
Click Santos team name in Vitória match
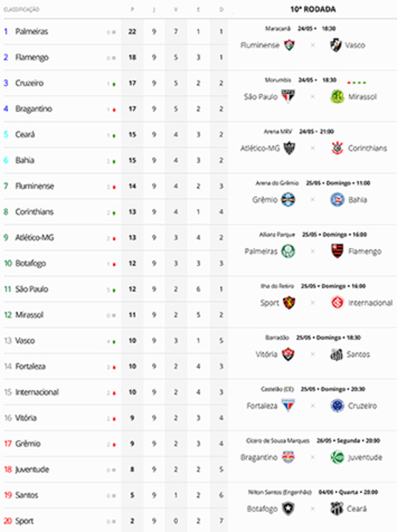point(358,354)
